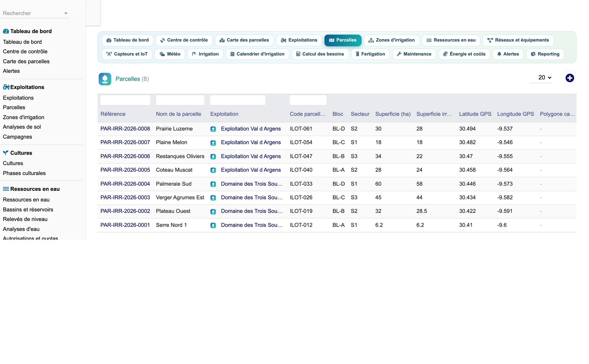Viewport: 589px width, 364px height.
Task: Go to Centre de contrôle in sidebar
Action: pyautogui.click(x=25, y=51)
